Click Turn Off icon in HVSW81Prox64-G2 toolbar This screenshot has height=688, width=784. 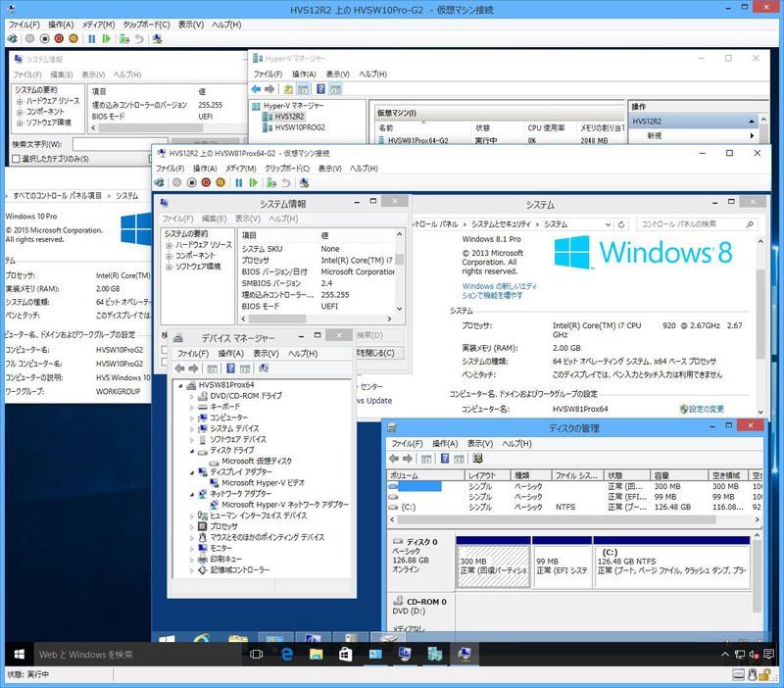(191, 182)
